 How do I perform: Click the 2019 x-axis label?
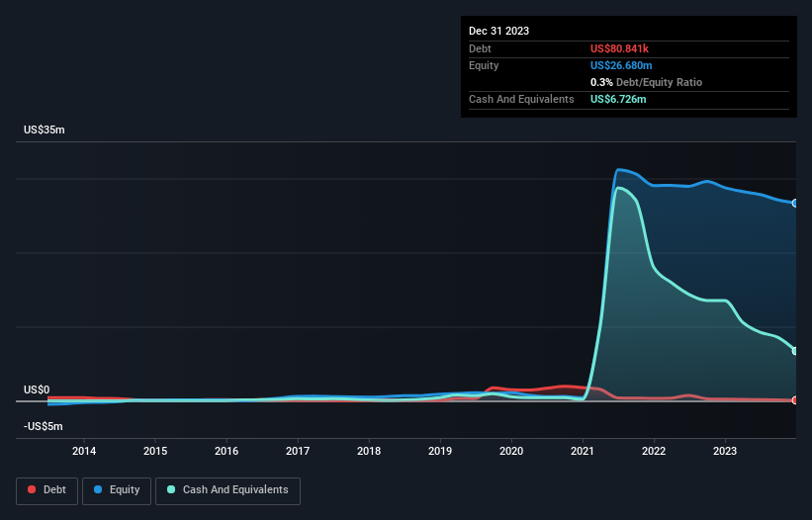pos(440,451)
